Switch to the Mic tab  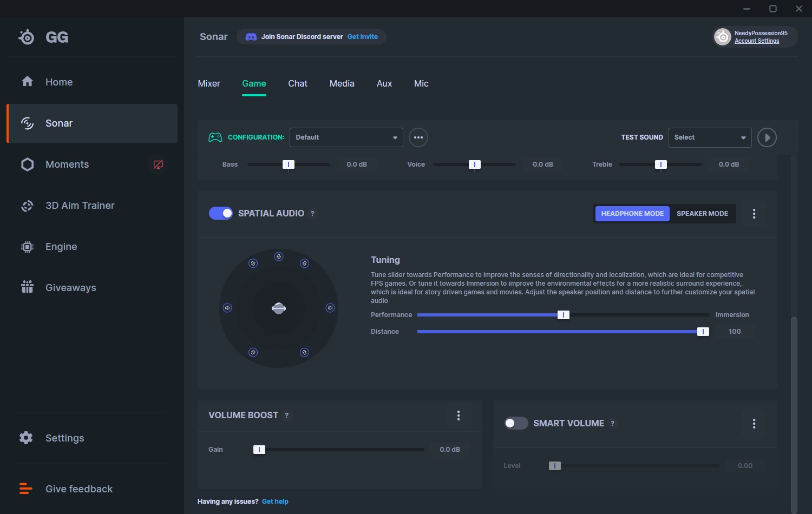pos(421,83)
